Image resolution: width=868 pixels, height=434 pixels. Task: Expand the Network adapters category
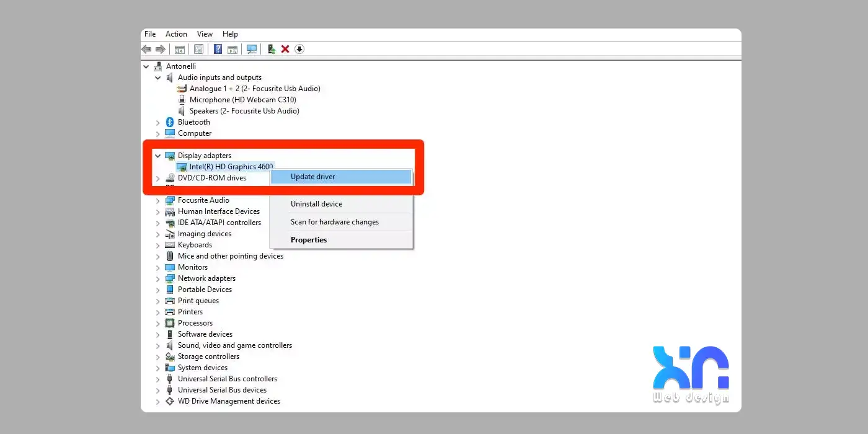[157, 278]
